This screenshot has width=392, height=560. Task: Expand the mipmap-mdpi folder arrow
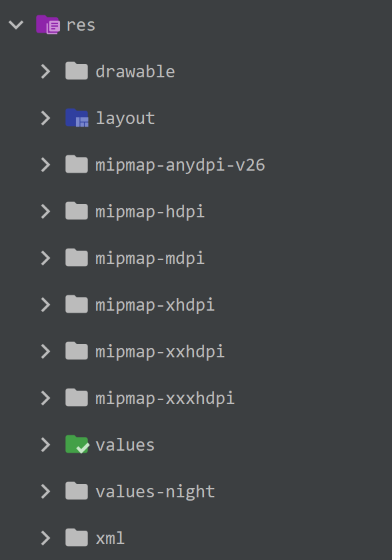45,258
